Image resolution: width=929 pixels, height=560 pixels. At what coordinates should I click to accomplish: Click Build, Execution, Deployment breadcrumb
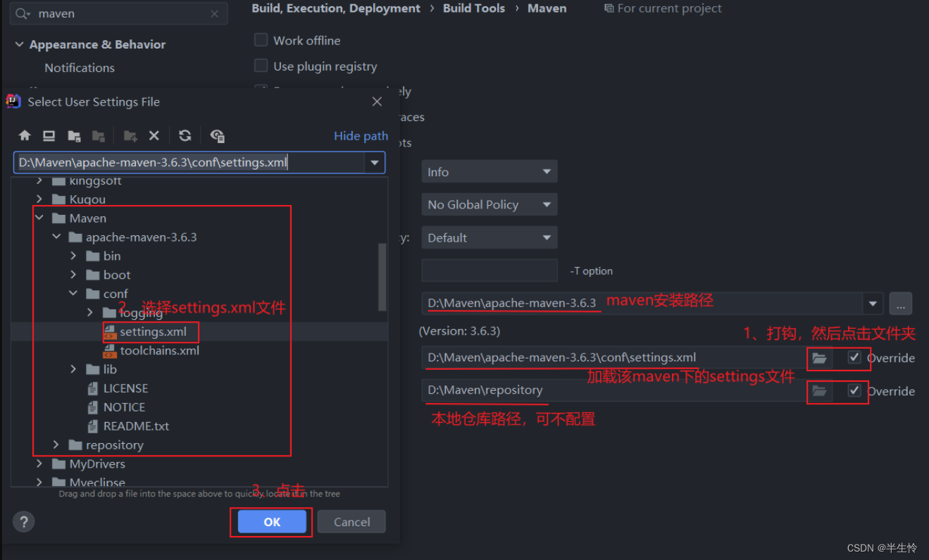pos(336,8)
